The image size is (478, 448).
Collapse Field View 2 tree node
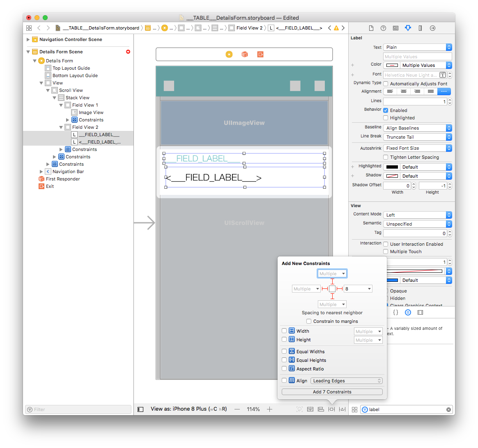(61, 127)
